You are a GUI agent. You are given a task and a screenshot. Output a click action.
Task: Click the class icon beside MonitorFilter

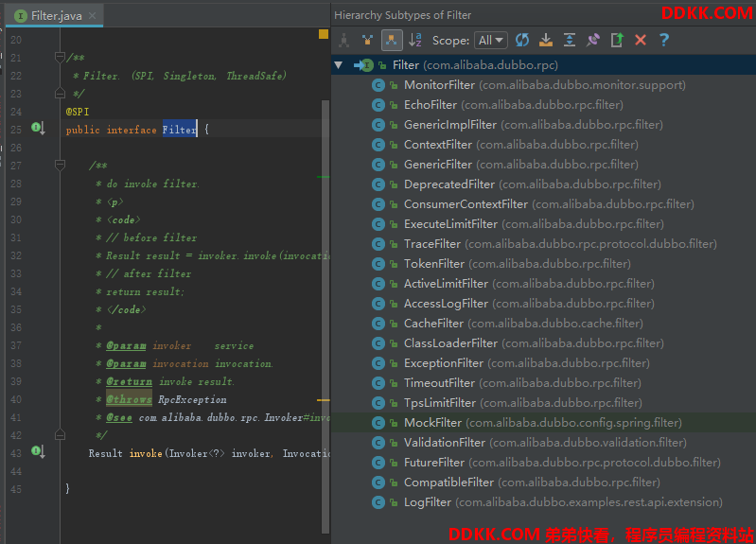point(378,85)
